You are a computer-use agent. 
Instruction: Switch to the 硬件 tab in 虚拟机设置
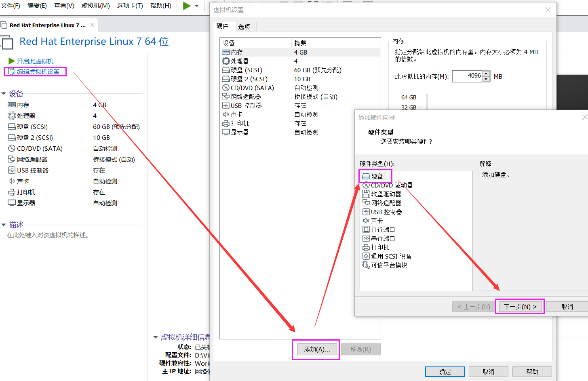pyautogui.click(x=223, y=26)
